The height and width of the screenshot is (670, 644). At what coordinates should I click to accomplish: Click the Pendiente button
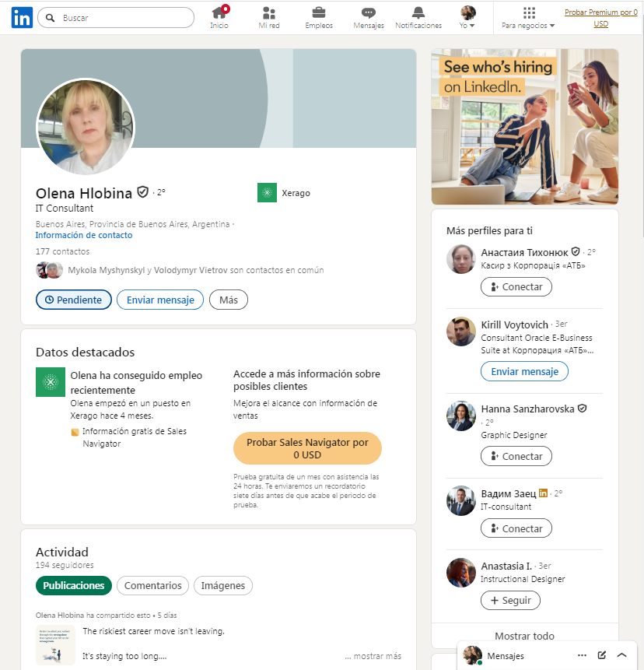[x=73, y=300]
